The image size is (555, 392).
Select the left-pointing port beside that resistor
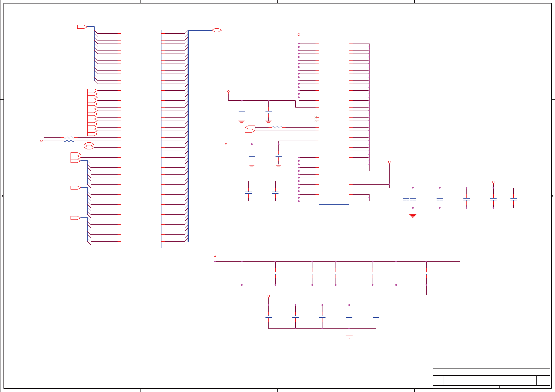tap(250, 127)
